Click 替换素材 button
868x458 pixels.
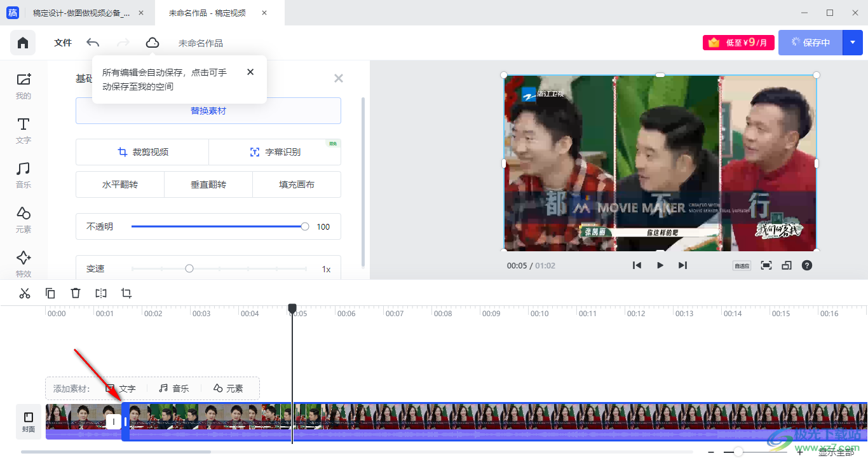pos(208,111)
